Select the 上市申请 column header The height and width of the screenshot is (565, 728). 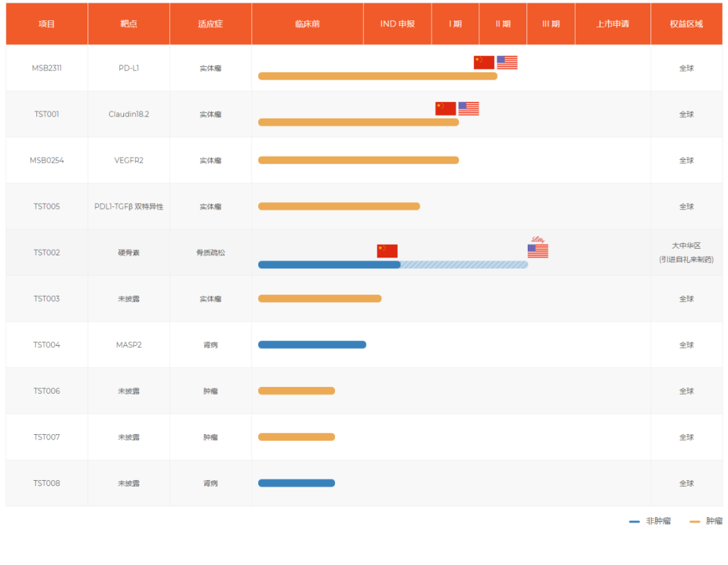[x=612, y=24]
